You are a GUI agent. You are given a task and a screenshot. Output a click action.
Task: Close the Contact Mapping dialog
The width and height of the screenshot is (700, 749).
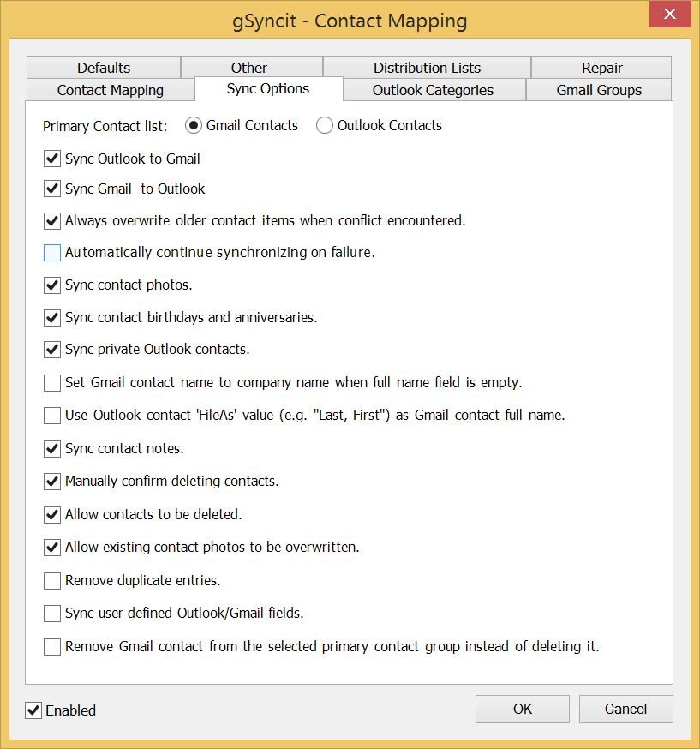pyautogui.click(x=670, y=14)
